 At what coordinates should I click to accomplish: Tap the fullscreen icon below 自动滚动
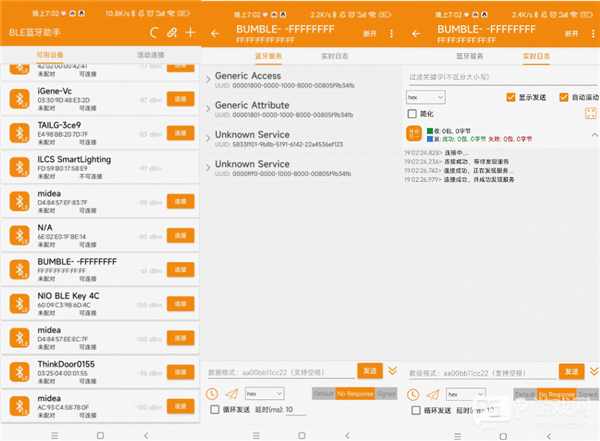point(589,114)
